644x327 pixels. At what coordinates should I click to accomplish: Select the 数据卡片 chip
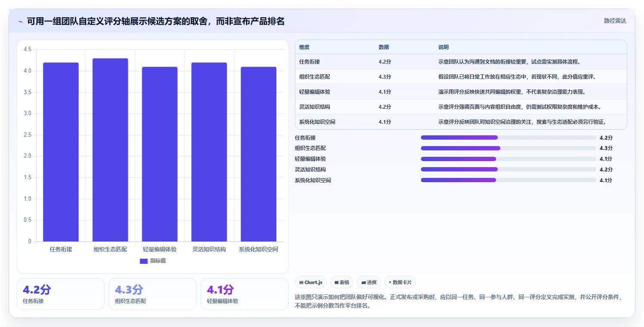tap(400, 282)
